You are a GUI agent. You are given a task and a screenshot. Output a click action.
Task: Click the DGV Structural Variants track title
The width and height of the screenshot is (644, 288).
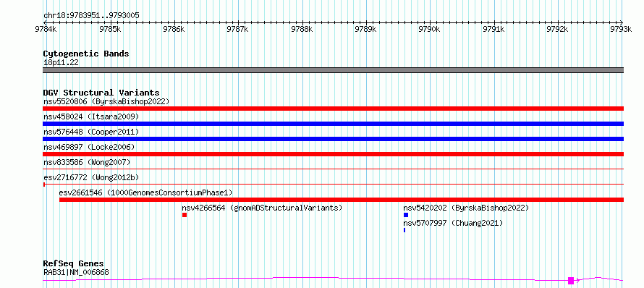point(101,93)
